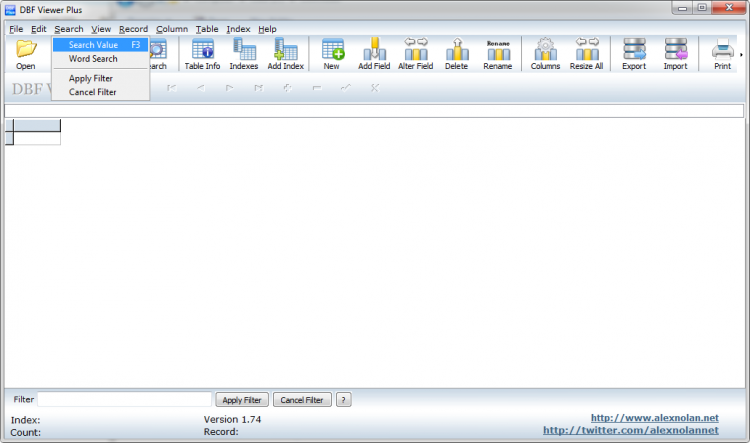Close the open Search menu

pyautogui.click(x=69, y=29)
